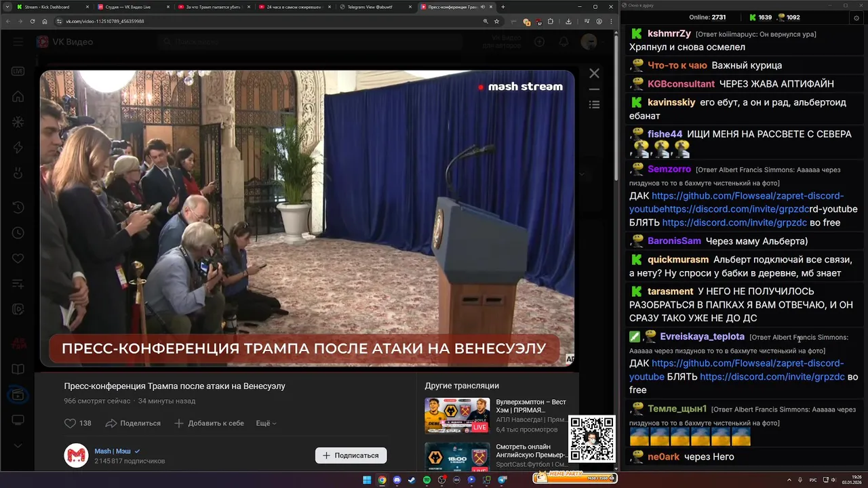
Task: Switch to the 24 часа в самом ожиревшем tab
Action: [x=294, y=7]
